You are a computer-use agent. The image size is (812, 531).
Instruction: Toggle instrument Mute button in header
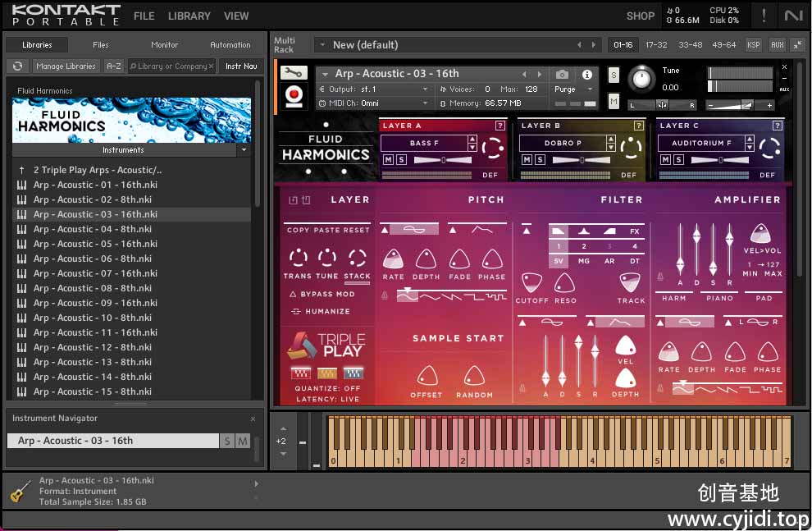point(614,101)
